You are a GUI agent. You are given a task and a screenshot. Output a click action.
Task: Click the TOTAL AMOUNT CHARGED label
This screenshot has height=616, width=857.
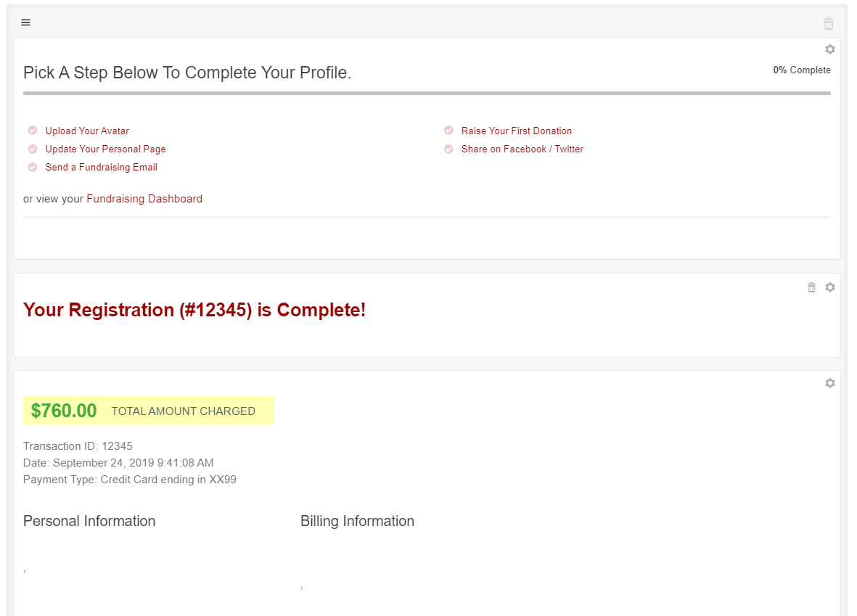coord(183,411)
